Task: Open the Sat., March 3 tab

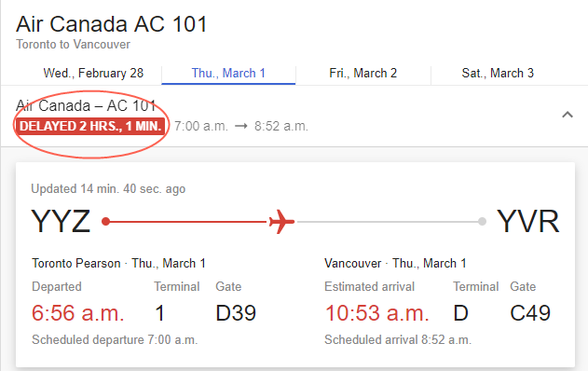Action: [498, 73]
